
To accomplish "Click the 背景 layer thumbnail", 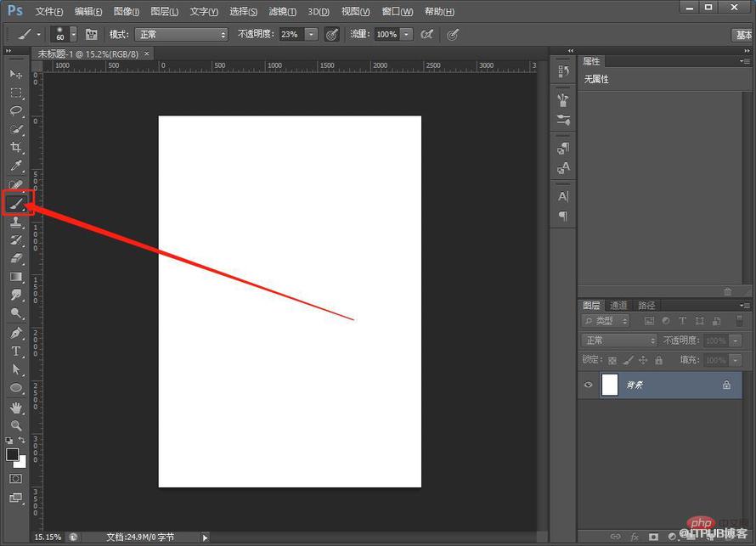I will coord(609,385).
